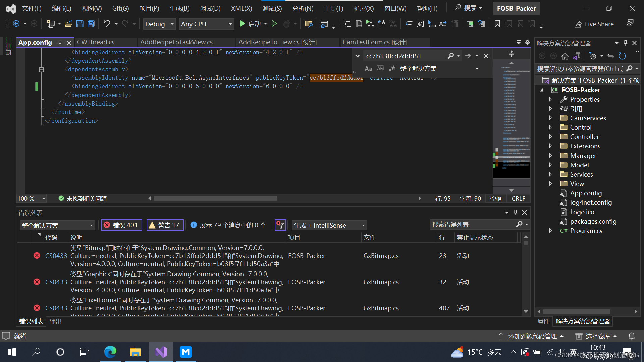Toggle match case in the Find box
This screenshot has height=362, width=644.
pos(368,68)
